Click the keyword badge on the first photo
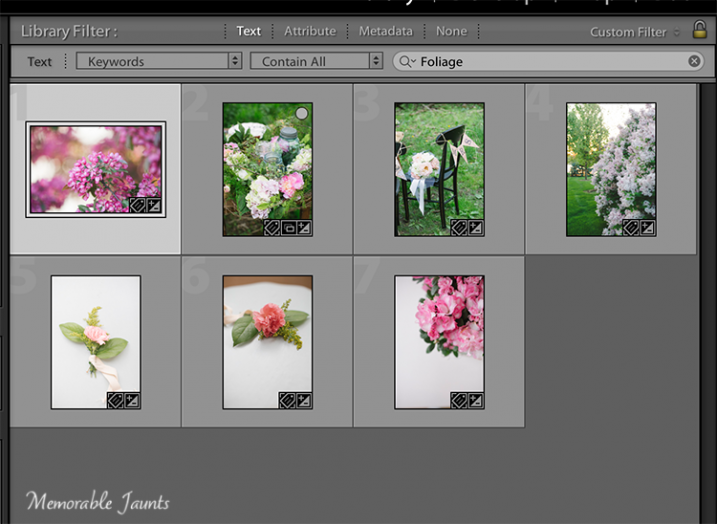The height and width of the screenshot is (524, 717). tap(137, 206)
